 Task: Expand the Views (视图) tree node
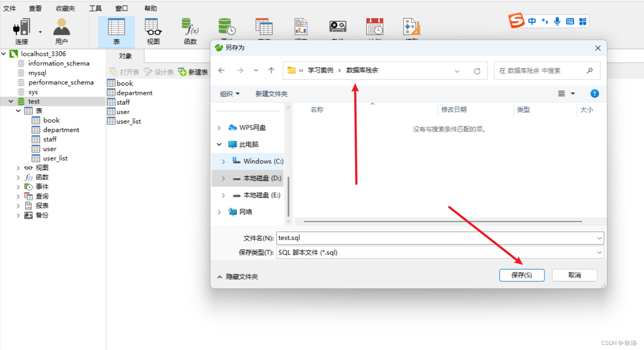point(18,168)
